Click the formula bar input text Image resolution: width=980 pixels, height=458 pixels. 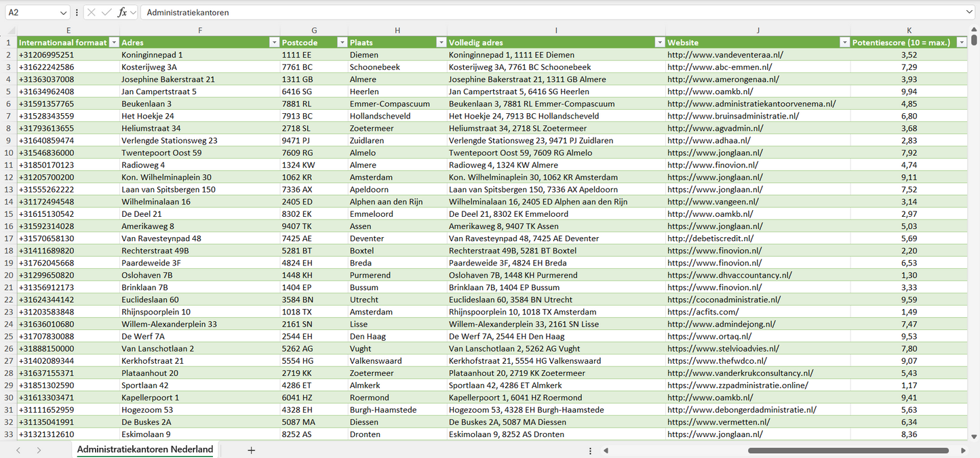pyautogui.click(x=188, y=12)
